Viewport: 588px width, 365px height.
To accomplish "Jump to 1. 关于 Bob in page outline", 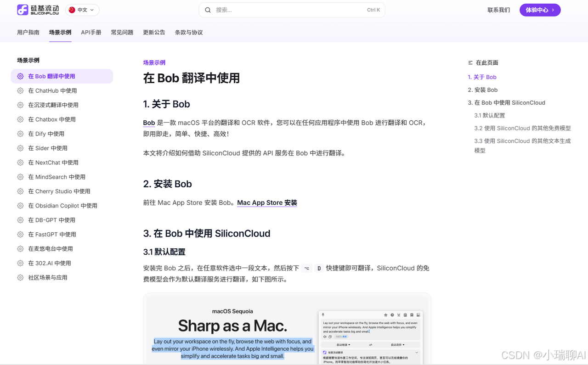I will click(482, 77).
